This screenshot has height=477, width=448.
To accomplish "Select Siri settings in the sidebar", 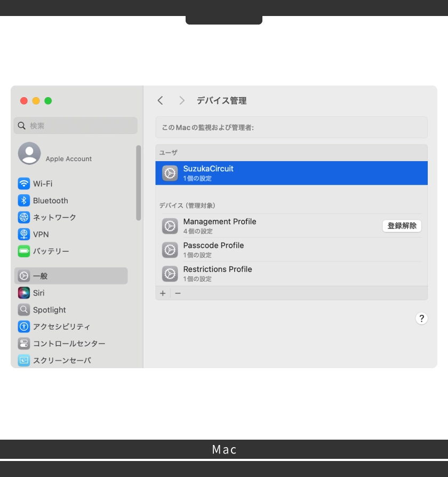I will point(38,293).
